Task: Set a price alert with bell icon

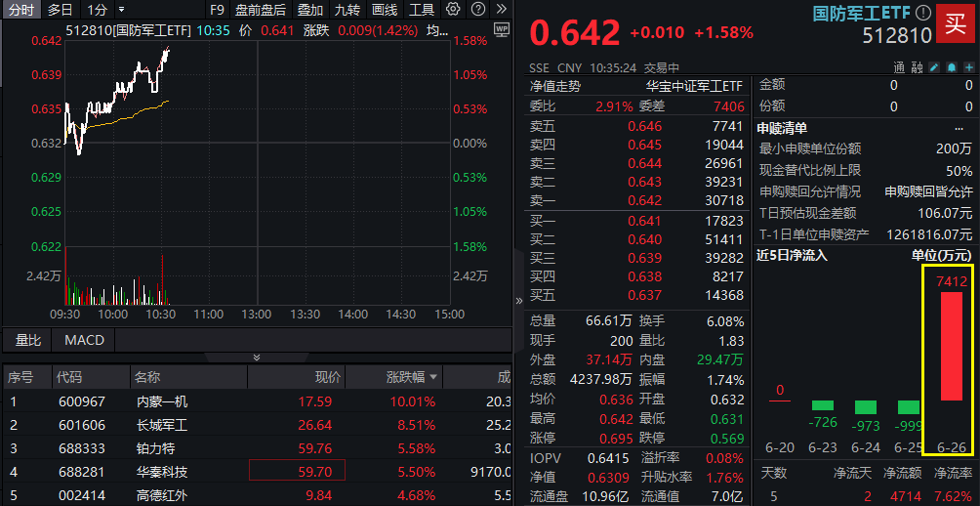Action: coord(950,67)
